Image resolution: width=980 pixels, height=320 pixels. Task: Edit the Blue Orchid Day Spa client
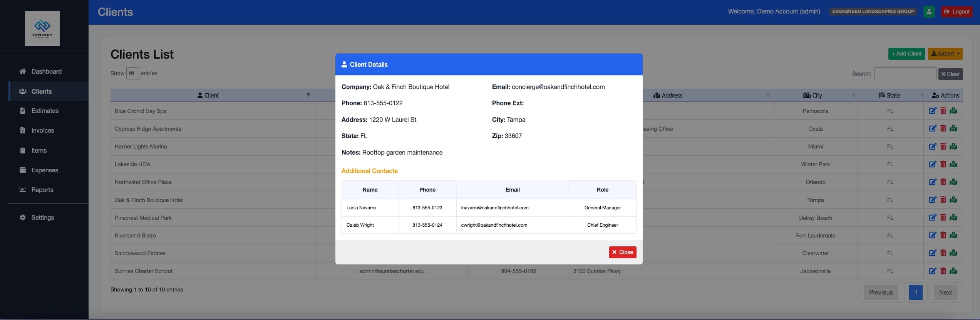tap(933, 111)
